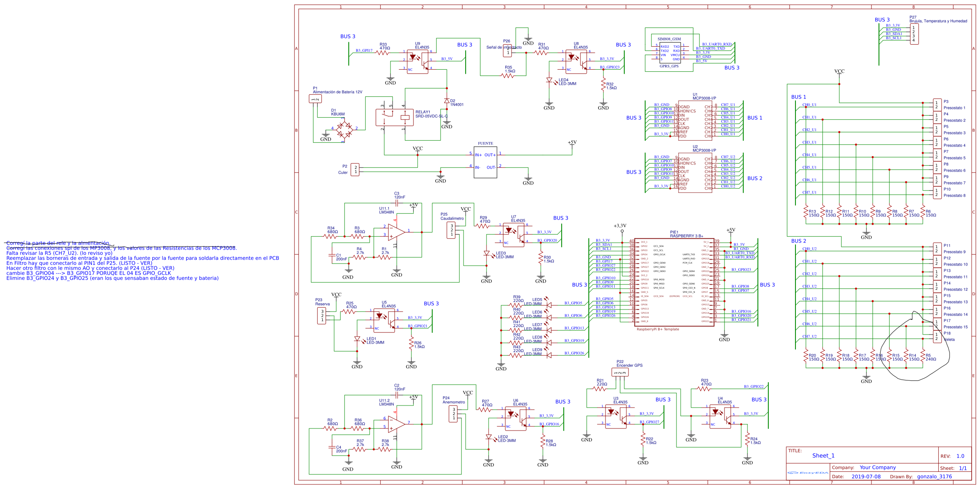Select the FUENTE power supply block
980x489 pixels.
tap(485, 163)
